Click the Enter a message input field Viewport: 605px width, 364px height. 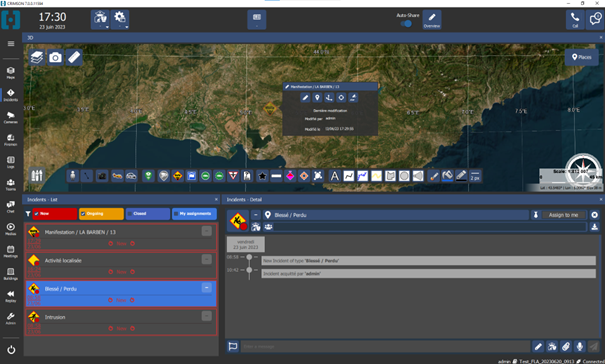(x=385, y=346)
